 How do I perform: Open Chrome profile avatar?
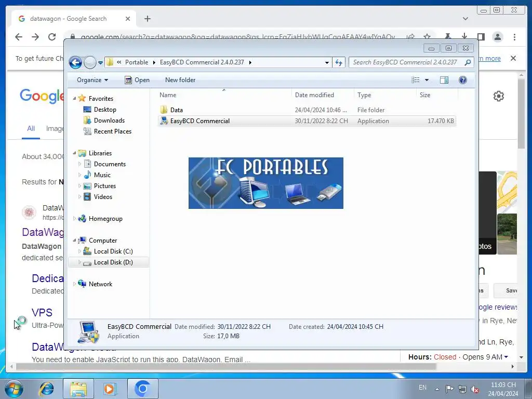click(497, 37)
